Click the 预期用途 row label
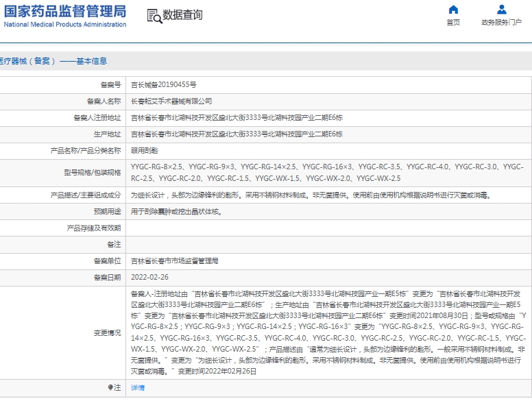 click(x=107, y=212)
